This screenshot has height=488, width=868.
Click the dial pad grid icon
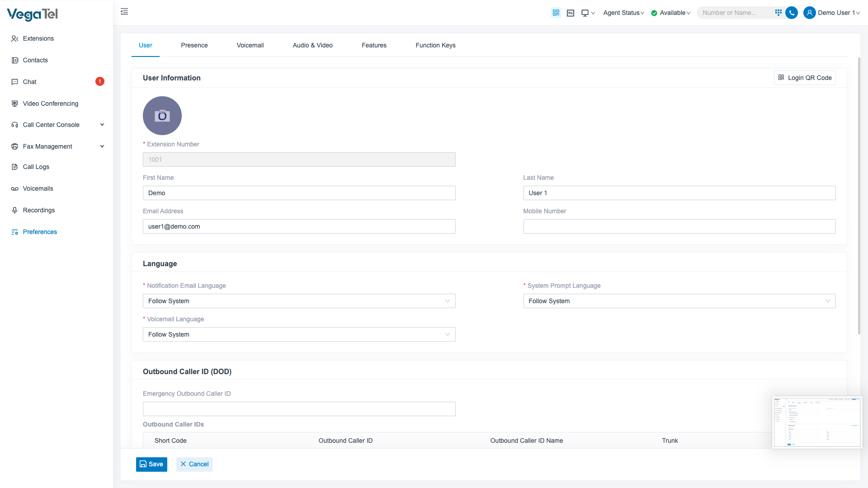tap(778, 13)
